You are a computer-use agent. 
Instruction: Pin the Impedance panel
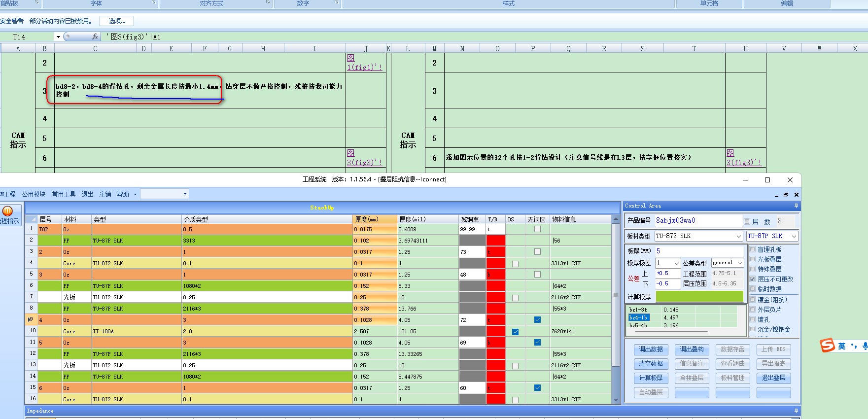tap(796, 411)
